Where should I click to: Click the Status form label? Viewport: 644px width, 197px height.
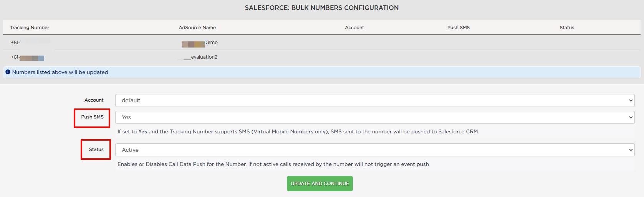[x=96, y=149]
